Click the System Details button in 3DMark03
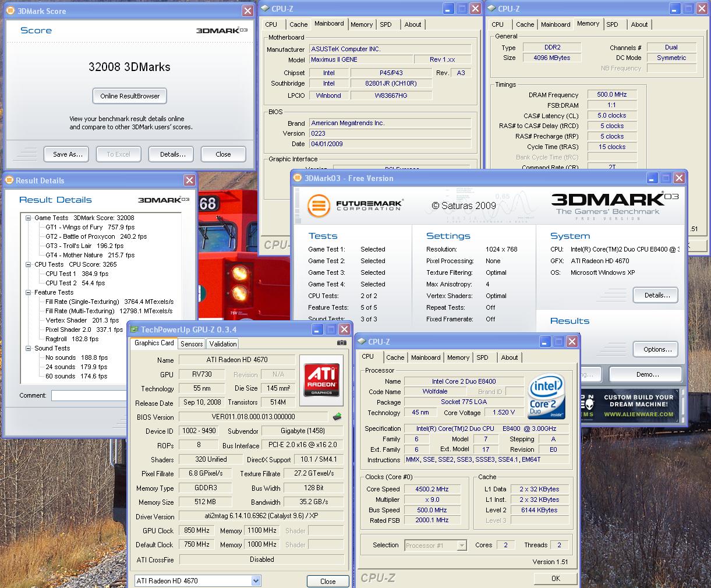This screenshot has height=588, width=711. (x=656, y=295)
